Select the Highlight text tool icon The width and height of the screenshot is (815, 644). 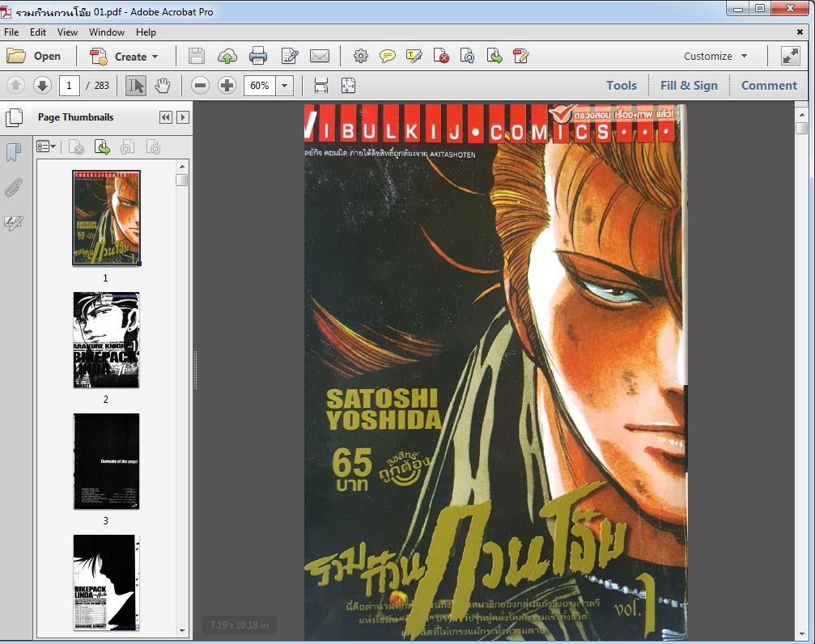[x=414, y=56]
